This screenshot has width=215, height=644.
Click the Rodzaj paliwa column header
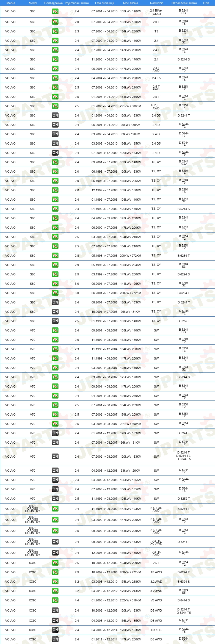[53, 3]
